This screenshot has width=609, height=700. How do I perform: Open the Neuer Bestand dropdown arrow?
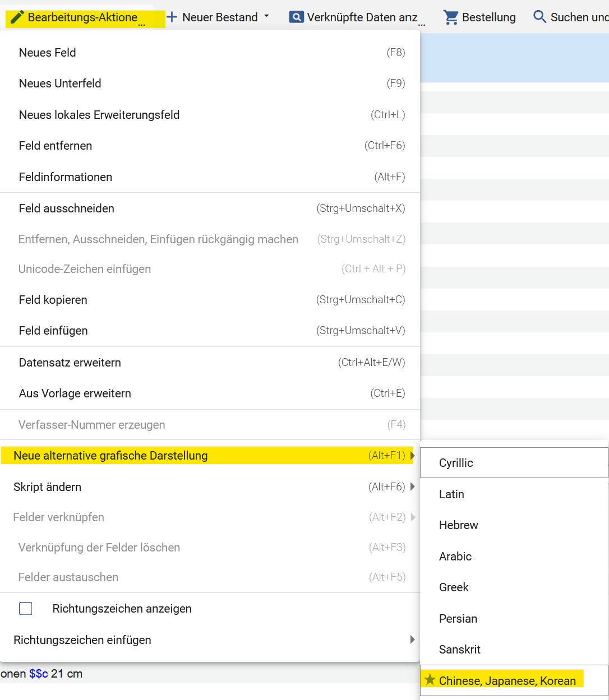[266, 16]
